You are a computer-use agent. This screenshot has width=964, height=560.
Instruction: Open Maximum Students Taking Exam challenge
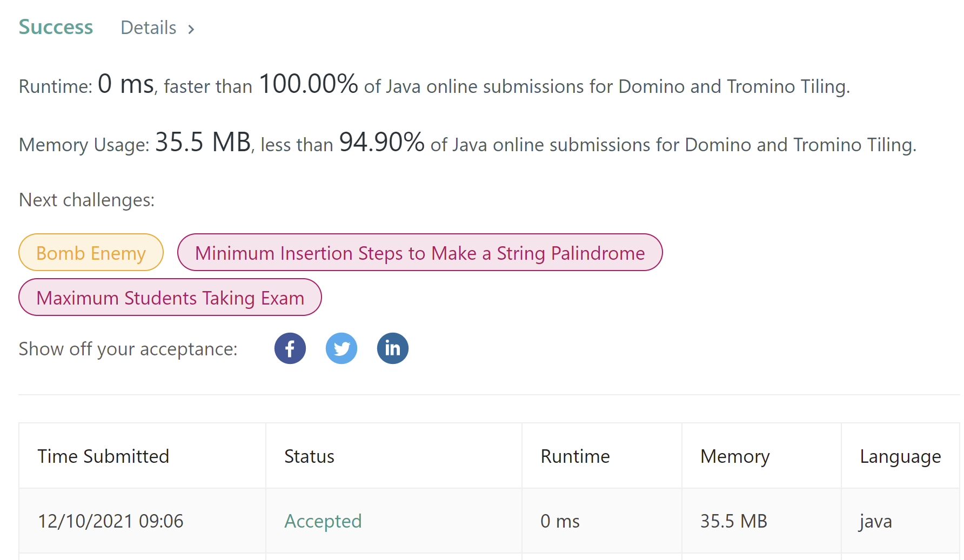[x=170, y=298]
